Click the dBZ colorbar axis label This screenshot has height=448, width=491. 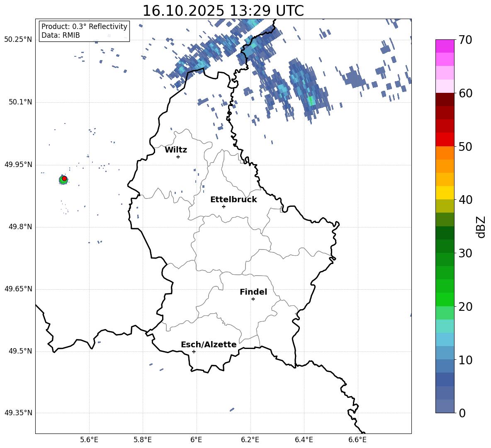(481, 227)
